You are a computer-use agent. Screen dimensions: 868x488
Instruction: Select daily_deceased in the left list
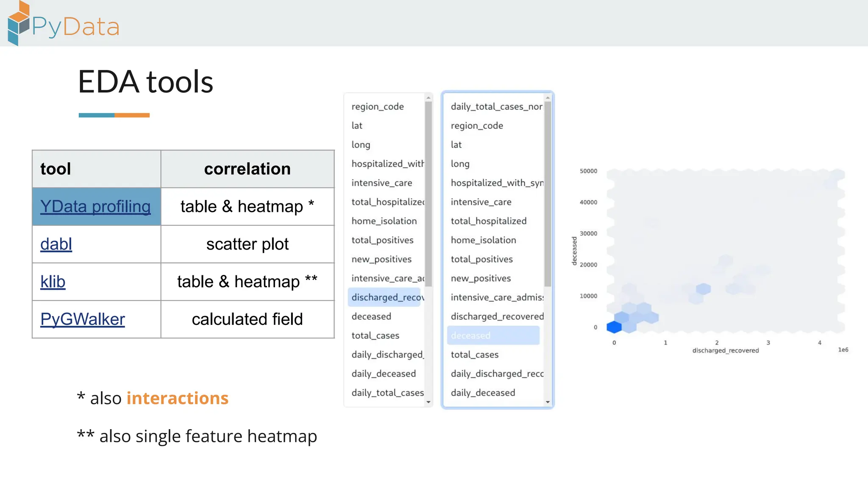click(x=384, y=374)
